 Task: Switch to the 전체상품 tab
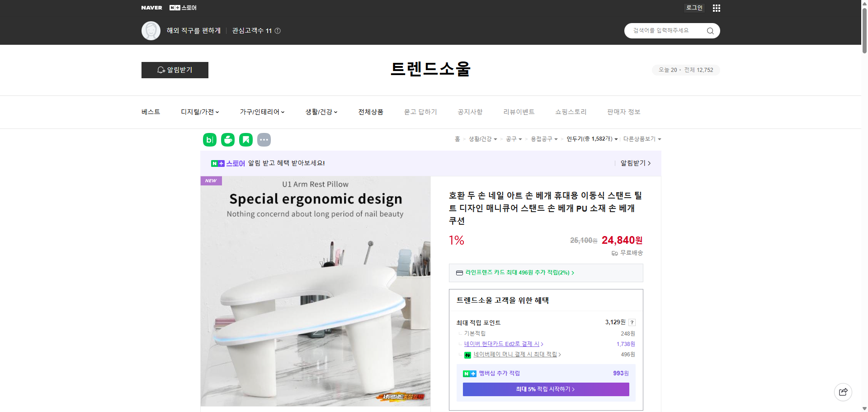[x=371, y=112]
